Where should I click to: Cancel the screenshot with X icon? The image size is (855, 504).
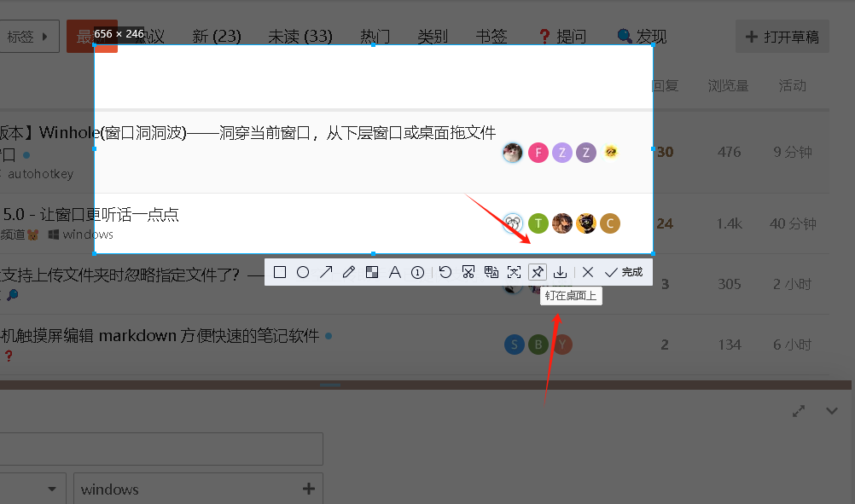(x=588, y=272)
